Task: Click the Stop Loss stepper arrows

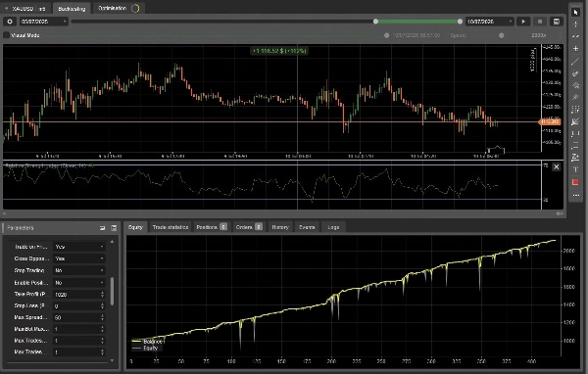Action: (102, 306)
